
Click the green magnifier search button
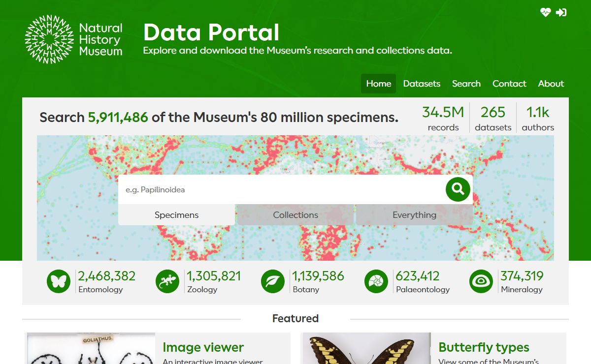tap(458, 189)
